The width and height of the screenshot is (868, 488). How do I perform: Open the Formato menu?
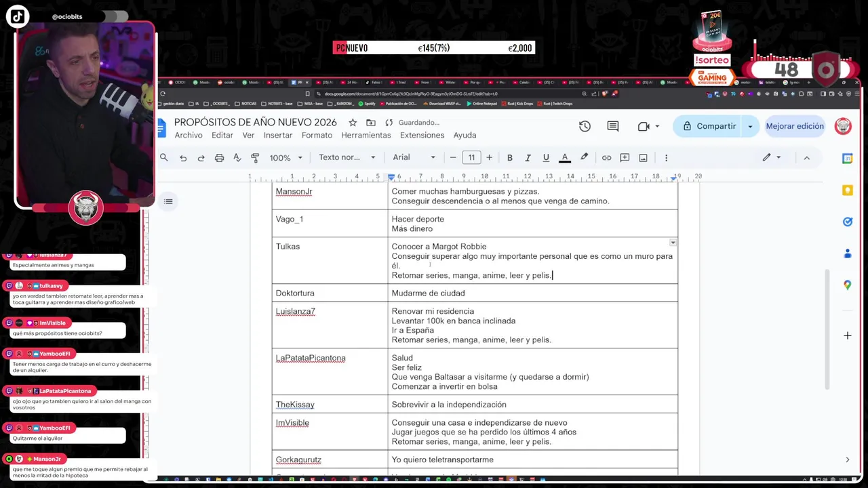[317, 135]
